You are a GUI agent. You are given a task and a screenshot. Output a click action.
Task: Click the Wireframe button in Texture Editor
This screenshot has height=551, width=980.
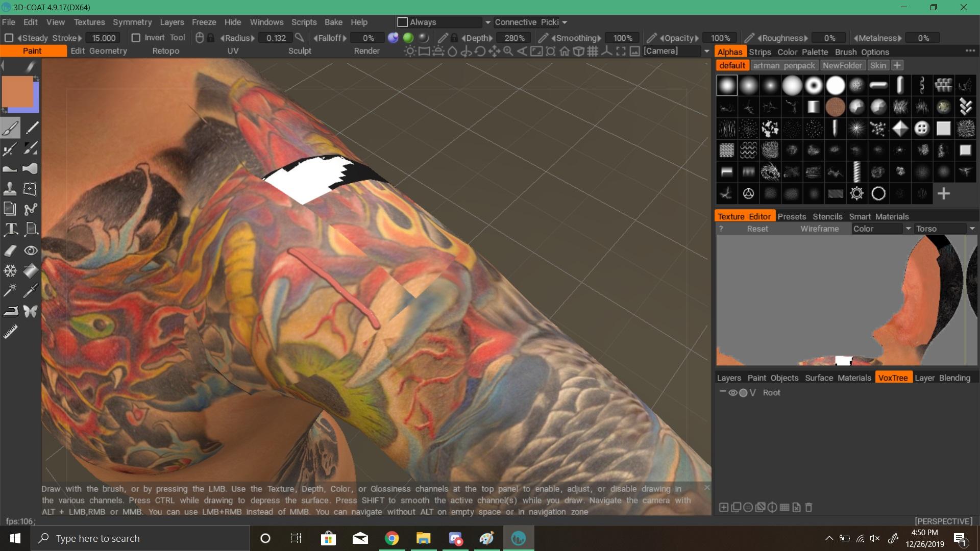pyautogui.click(x=819, y=229)
